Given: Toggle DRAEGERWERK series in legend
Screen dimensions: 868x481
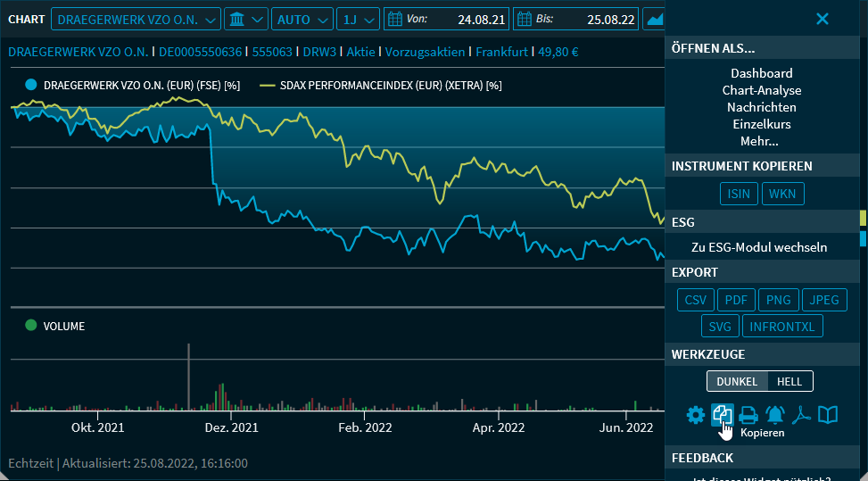Looking at the screenshot, I should point(31,86).
